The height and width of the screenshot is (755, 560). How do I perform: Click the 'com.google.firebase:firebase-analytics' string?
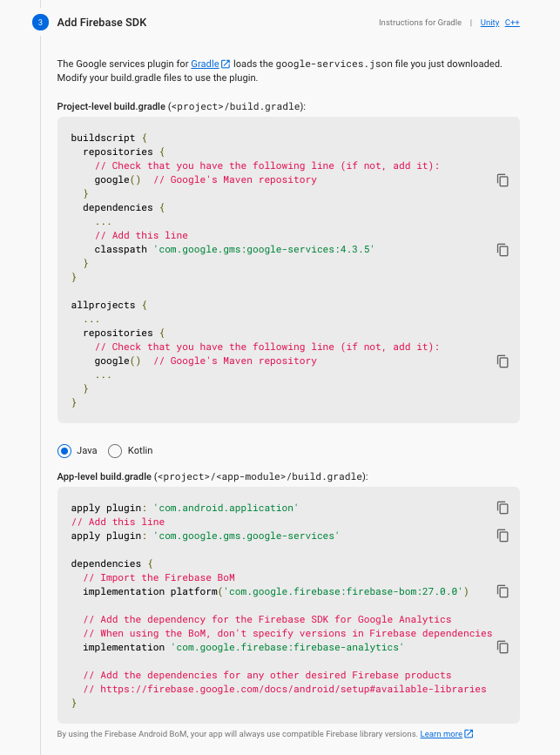click(287, 647)
